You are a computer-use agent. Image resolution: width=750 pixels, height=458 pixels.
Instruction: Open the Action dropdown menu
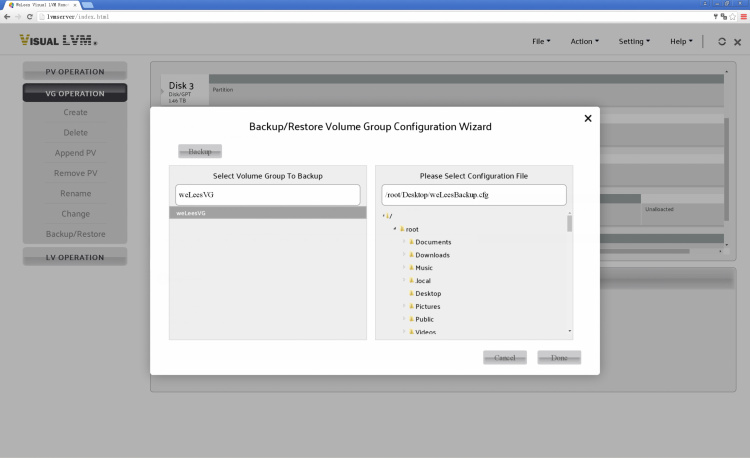584,41
